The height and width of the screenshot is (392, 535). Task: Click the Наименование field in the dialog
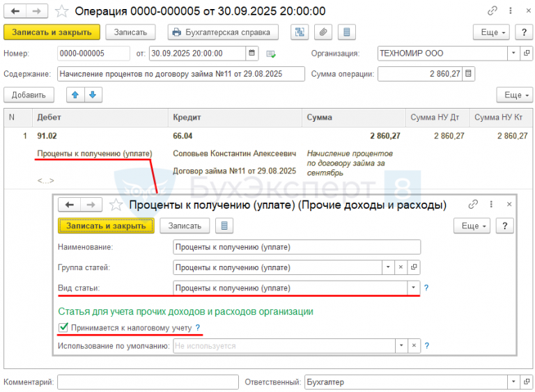297,247
